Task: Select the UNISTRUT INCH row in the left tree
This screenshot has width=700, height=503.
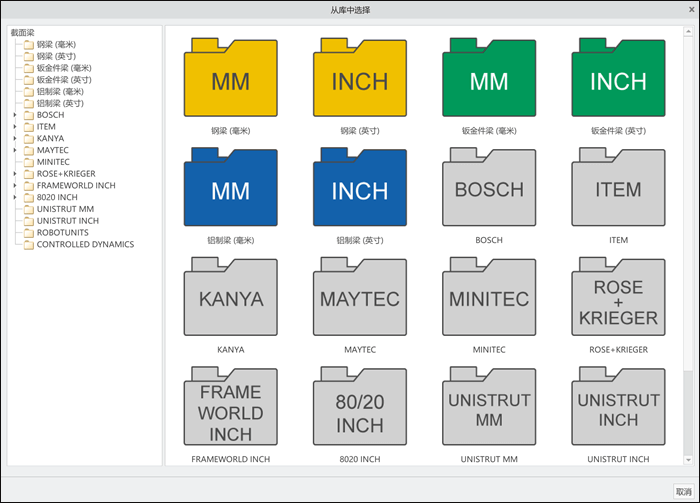Action: tap(62, 221)
